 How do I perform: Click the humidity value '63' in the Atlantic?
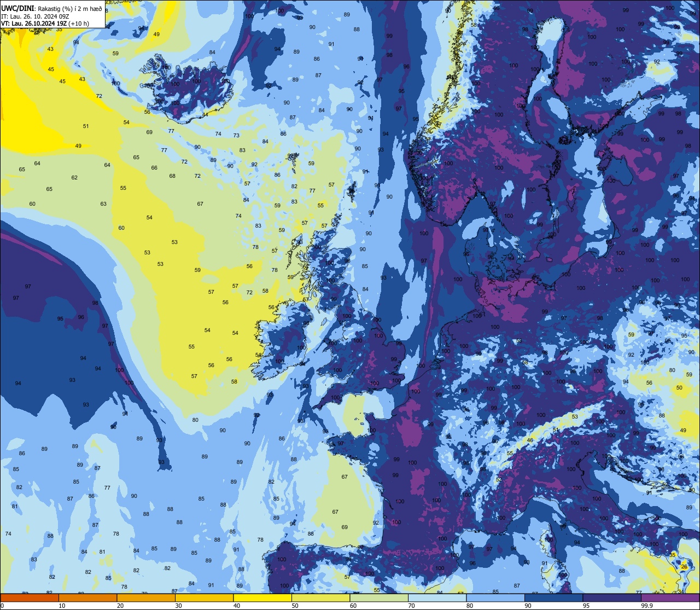click(103, 204)
